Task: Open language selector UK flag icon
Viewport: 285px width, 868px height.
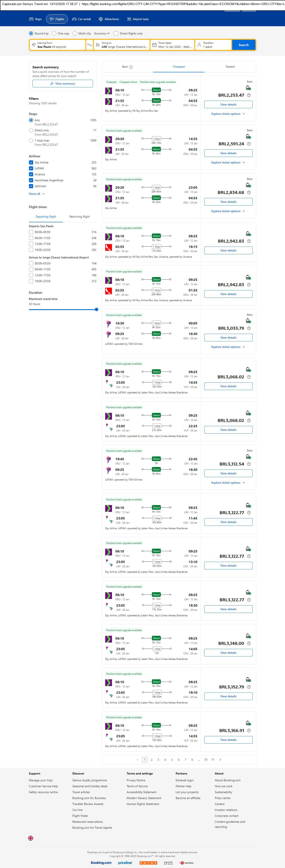Action: point(31,838)
